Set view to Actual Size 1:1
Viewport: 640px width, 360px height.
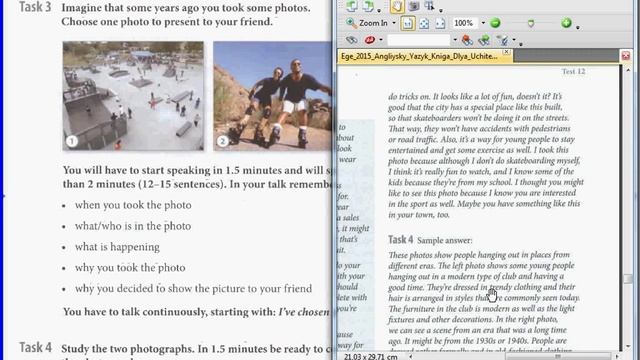(x=408, y=24)
